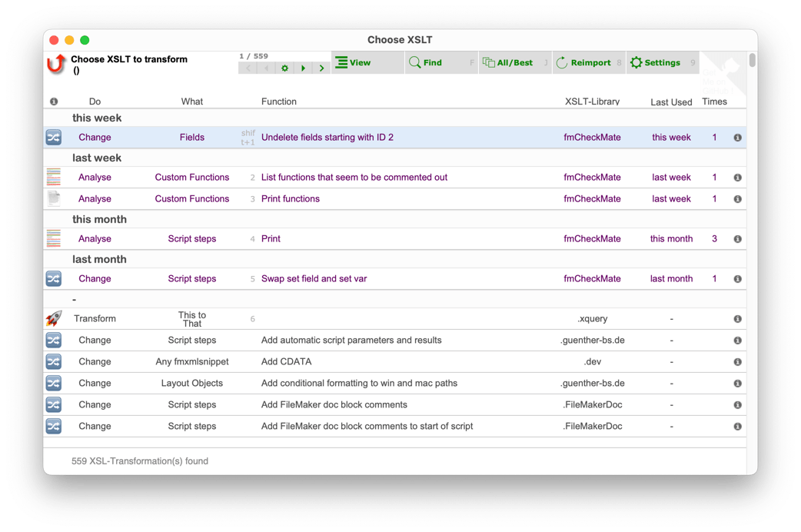
Task: Click shuffle icon for Undelete fields row
Action: 54,138
